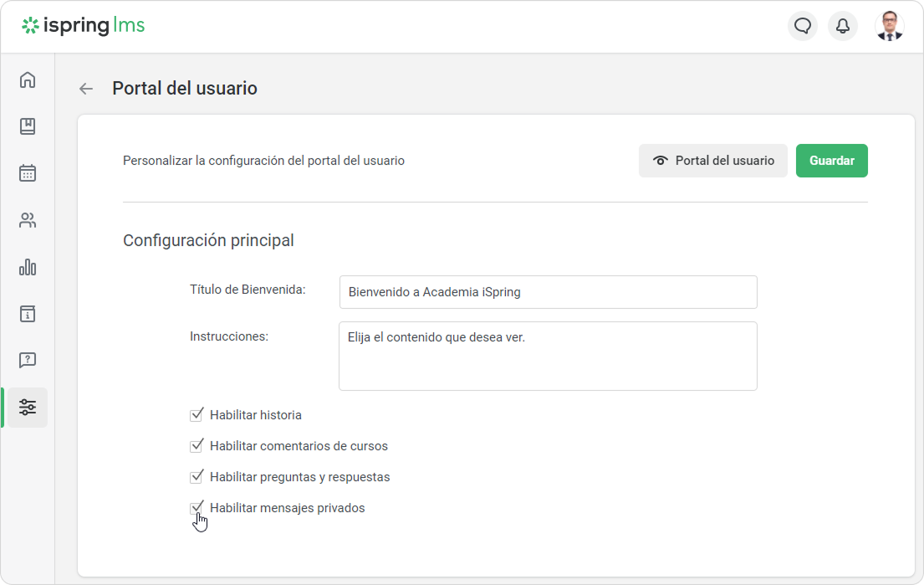Open the help question bubble icon
Viewport: 924px width, 585px height.
pyautogui.click(x=28, y=361)
